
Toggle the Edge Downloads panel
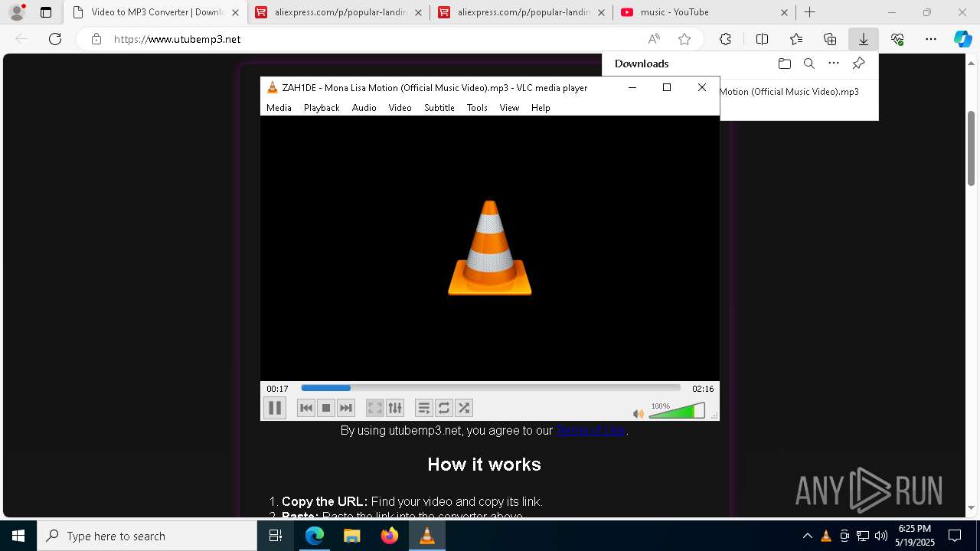864,39
